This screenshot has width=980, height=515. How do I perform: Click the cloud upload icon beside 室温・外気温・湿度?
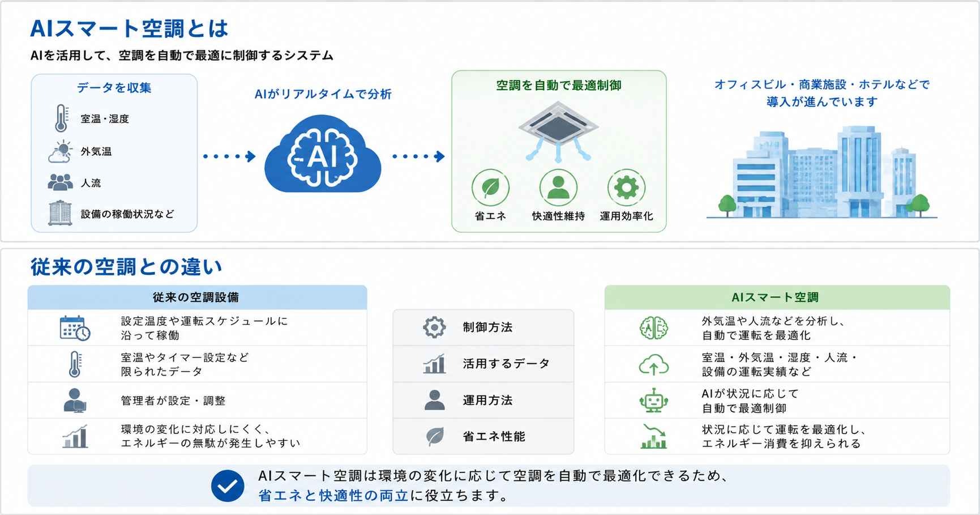tap(653, 364)
